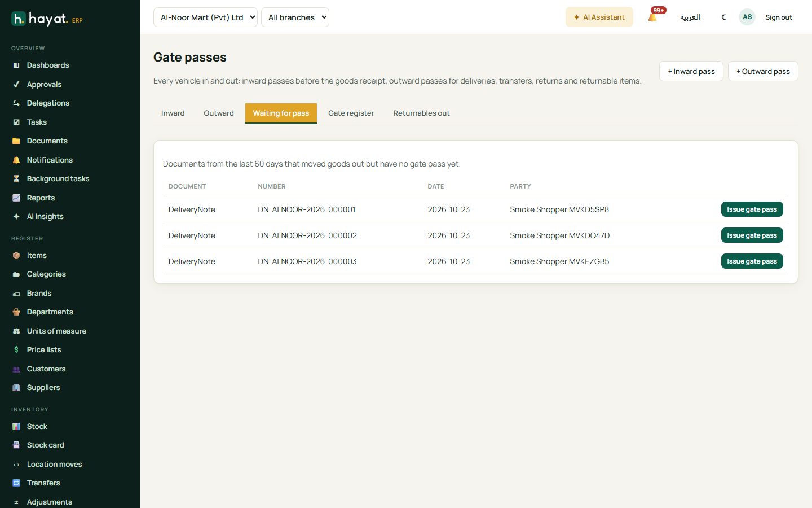The height and width of the screenshot is (508, 812).
Task: Open Transfers in the sidebar
Action: (x=43, y=483)
